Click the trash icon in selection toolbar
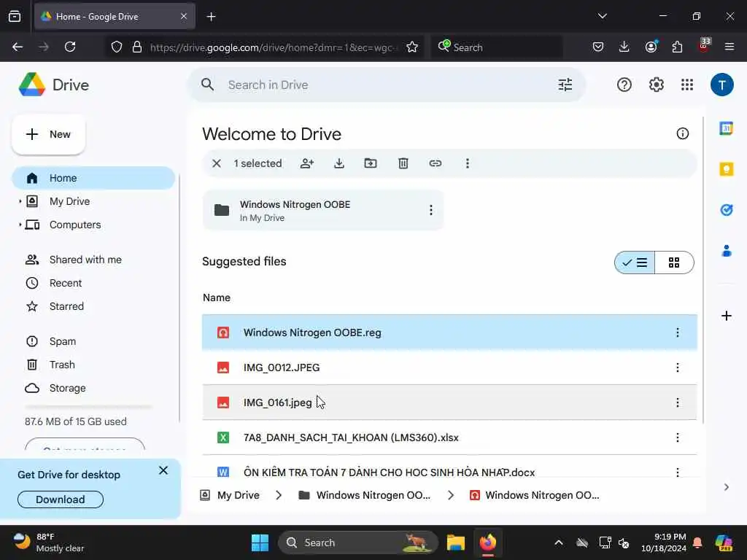The height and width of the screenshot is (560, 747). (x=403, y=163)
